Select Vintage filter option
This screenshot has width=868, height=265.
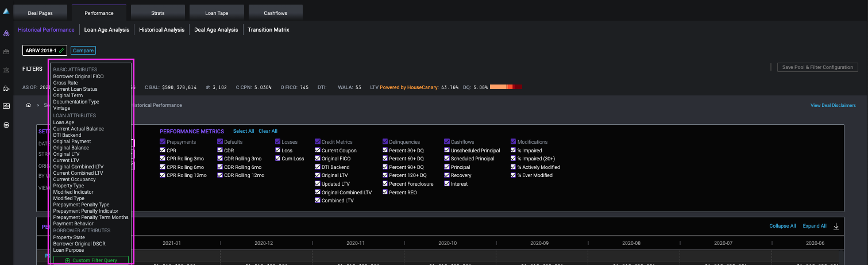pos(61,108)
